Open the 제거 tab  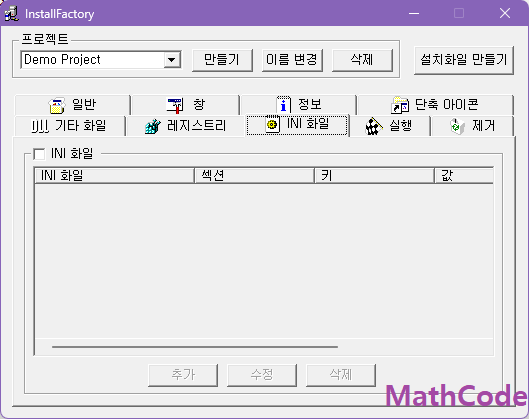coord(472,126)
